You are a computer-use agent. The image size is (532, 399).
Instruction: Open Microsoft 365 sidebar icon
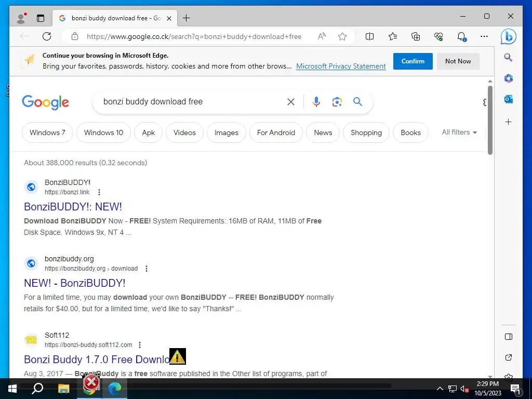click(x=508, y=78)
